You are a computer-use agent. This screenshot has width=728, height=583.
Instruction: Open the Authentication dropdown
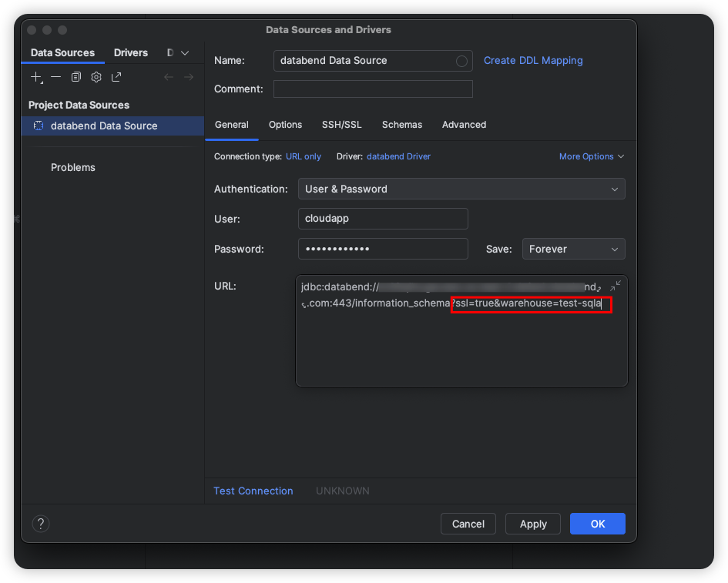click(x=461, y=189)
